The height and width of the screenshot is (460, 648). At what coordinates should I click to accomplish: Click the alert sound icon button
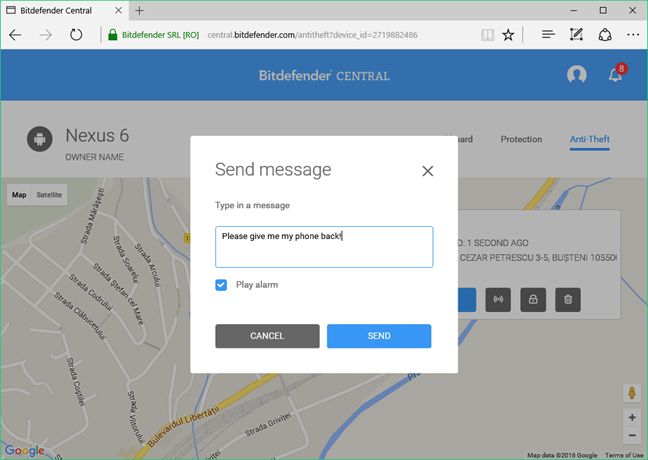pos(498,300)
